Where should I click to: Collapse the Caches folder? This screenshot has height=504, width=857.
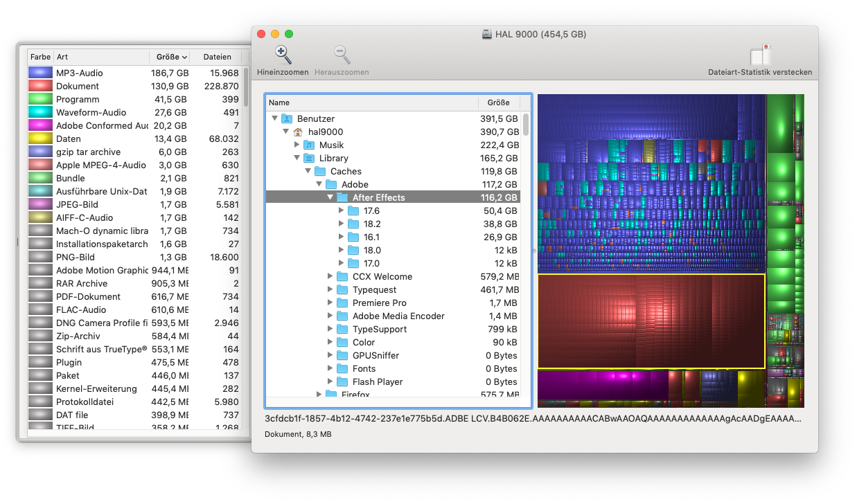click(308, 172)
